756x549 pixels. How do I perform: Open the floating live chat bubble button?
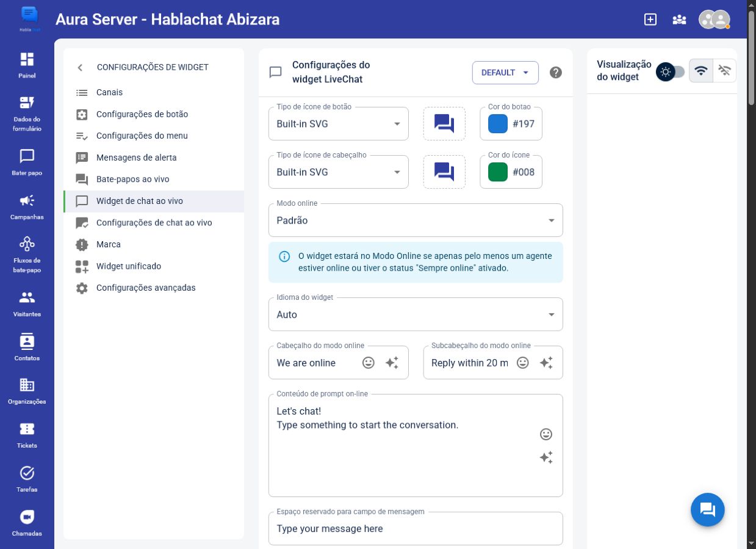(x=708, y=509)
